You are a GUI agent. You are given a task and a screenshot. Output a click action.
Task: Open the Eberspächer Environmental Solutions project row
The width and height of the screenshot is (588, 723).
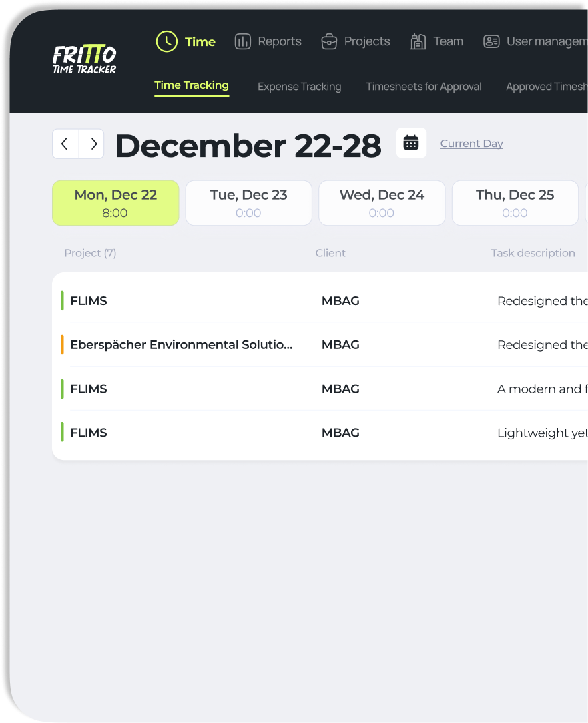pos(181,345)
